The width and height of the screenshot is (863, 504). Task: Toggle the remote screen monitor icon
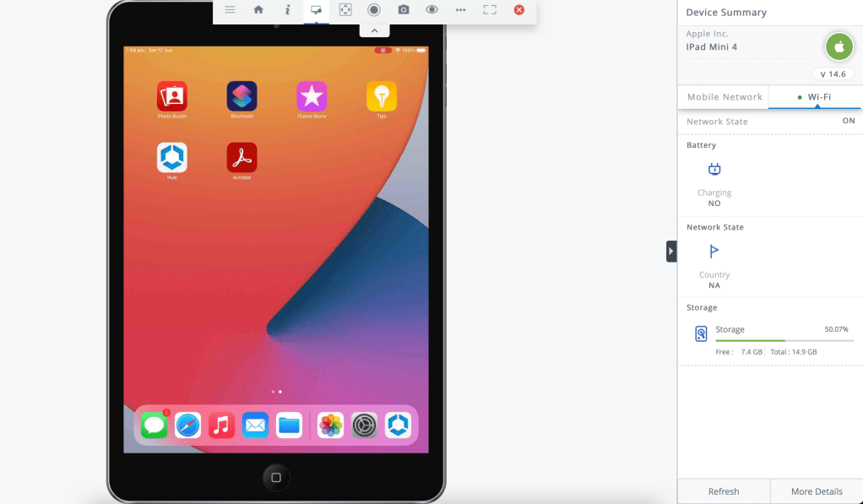click(x=316, y=10)
